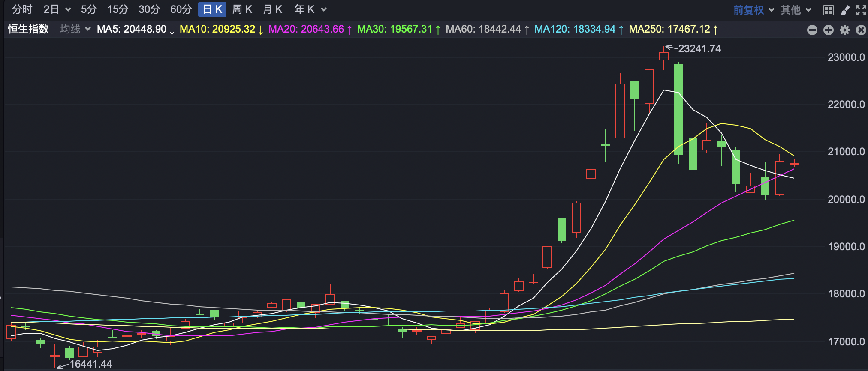Viewport: 868px width, 371px height.
Task: Zoom out with the minus circle icon
Action: pos(812,30)
